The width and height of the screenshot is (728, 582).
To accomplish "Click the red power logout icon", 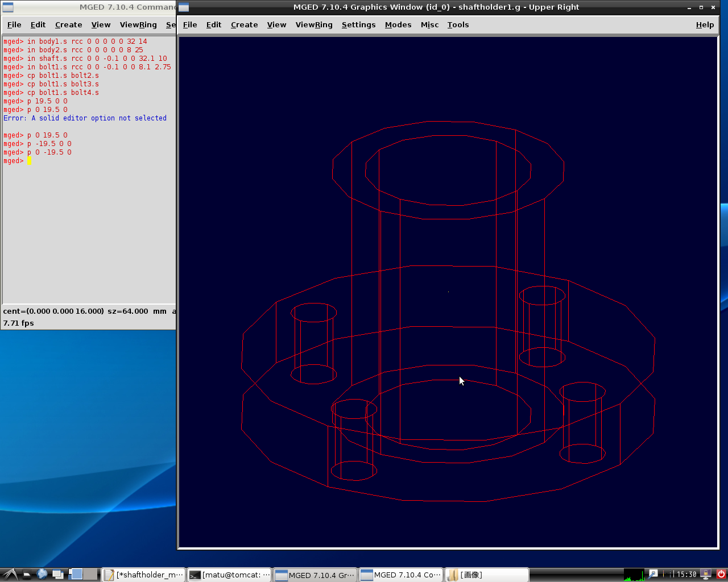I will [x=721, y=575].
